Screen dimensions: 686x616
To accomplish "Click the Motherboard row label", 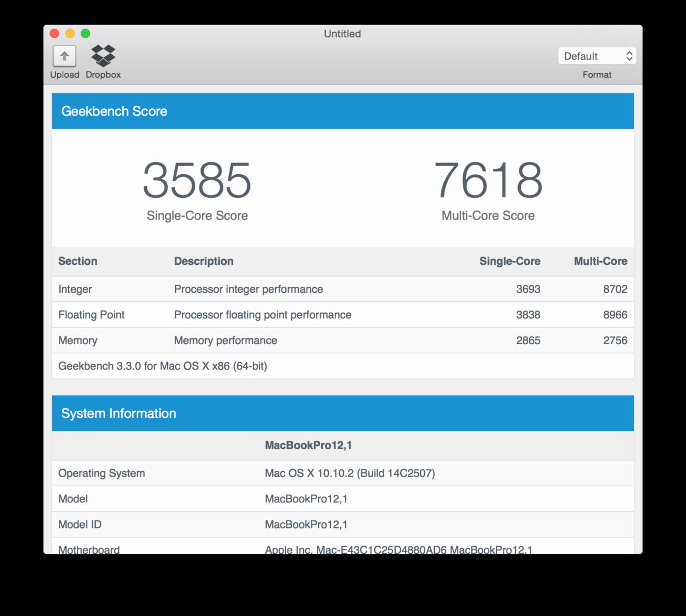I will (x=89, y=550).
